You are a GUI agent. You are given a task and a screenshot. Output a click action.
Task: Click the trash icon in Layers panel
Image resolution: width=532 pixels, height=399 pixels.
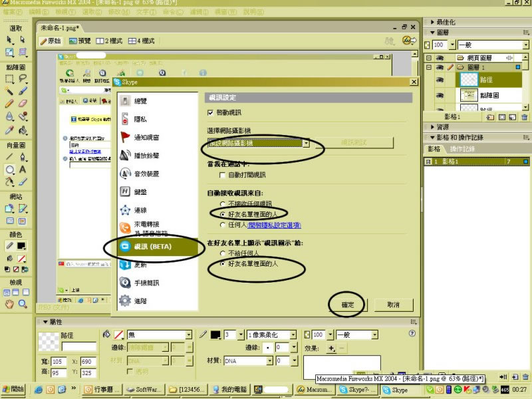point(525,118)
